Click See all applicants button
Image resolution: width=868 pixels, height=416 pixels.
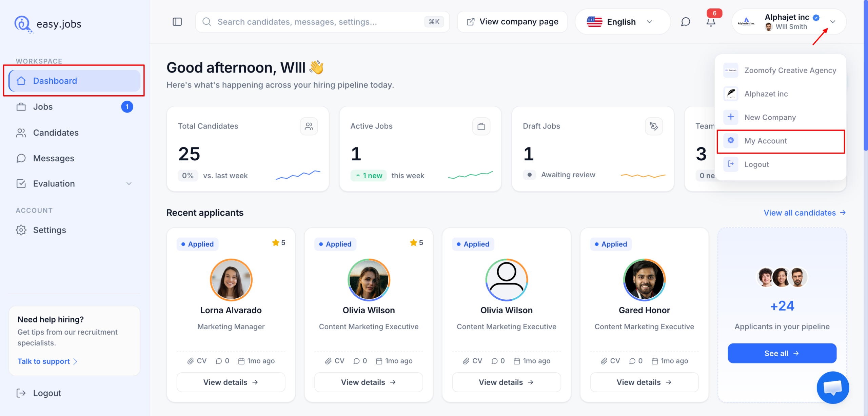(782, 353)
